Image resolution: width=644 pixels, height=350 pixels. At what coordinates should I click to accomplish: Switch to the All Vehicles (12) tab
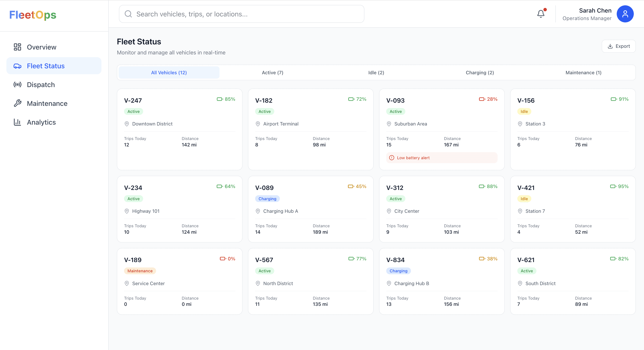point(169,72)
